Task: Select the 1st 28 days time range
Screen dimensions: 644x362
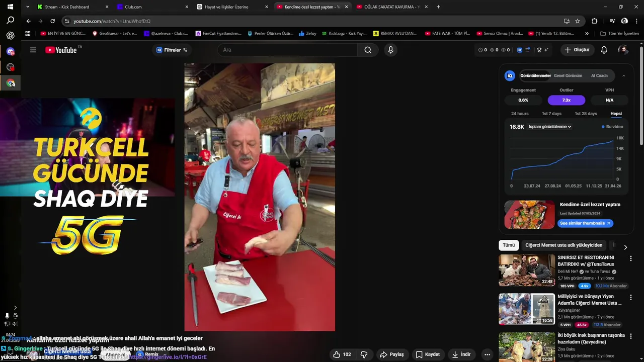Action: click(x=586, y=114)
